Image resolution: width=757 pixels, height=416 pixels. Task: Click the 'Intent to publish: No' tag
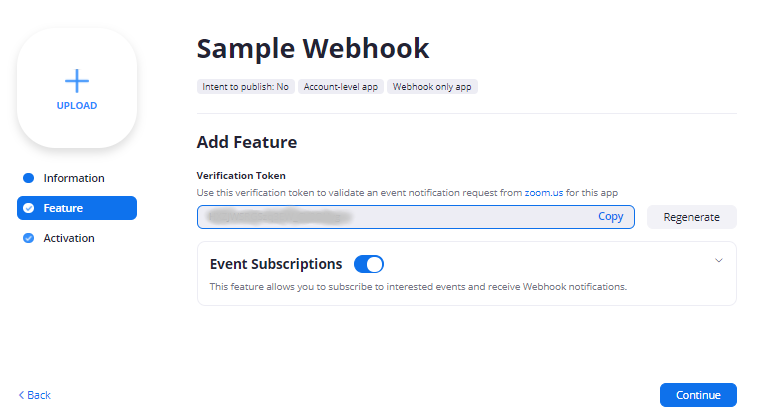[x=245, y=87]
